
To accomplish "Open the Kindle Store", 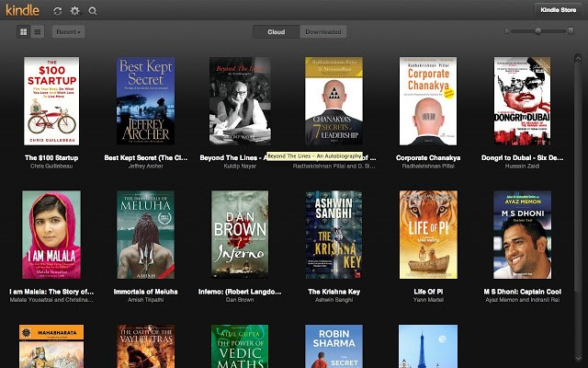I will 557,10.
